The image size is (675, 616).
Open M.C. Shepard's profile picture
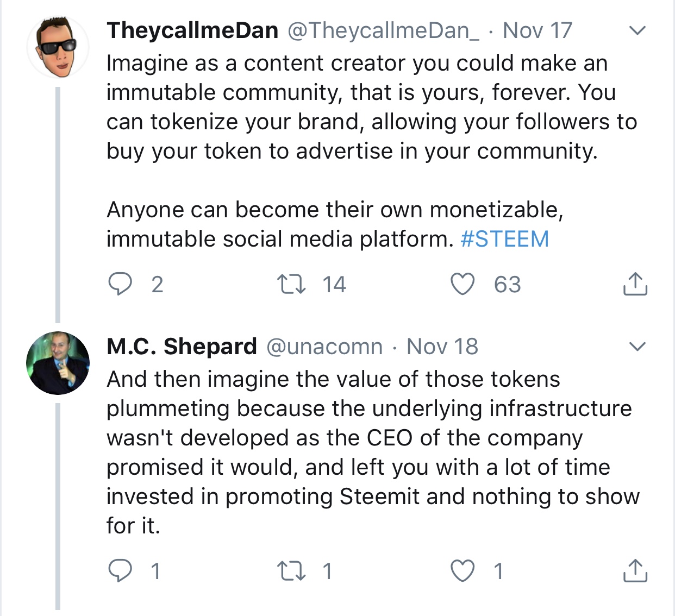(x=58, y=362)
